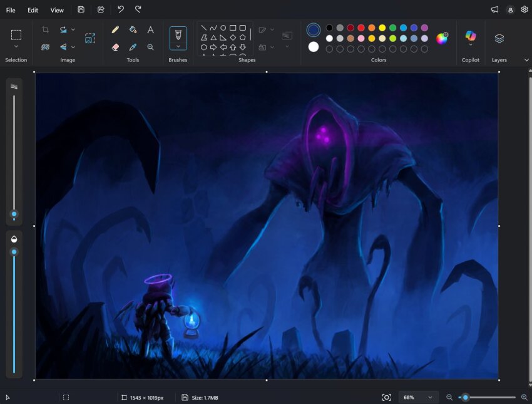Pick the yellow color swatch

(382, 28)
